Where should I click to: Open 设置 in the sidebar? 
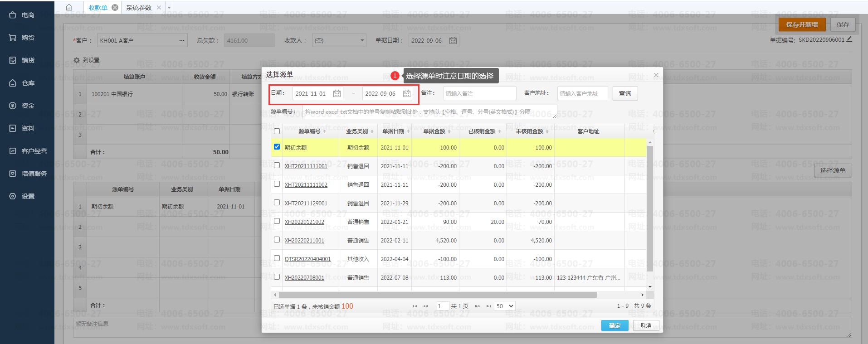tap(27, 196)
